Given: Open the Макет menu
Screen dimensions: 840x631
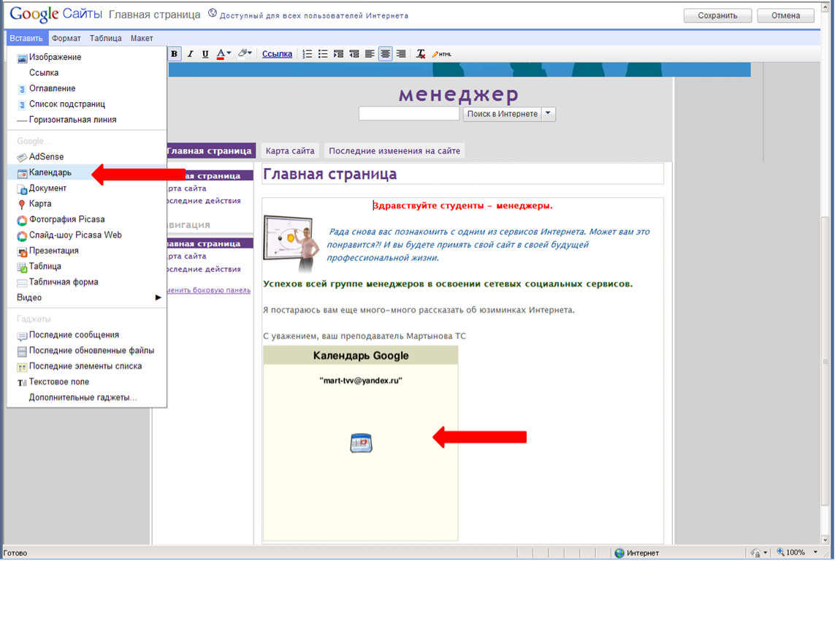Looking at the screenshot, I should point(142,38).
